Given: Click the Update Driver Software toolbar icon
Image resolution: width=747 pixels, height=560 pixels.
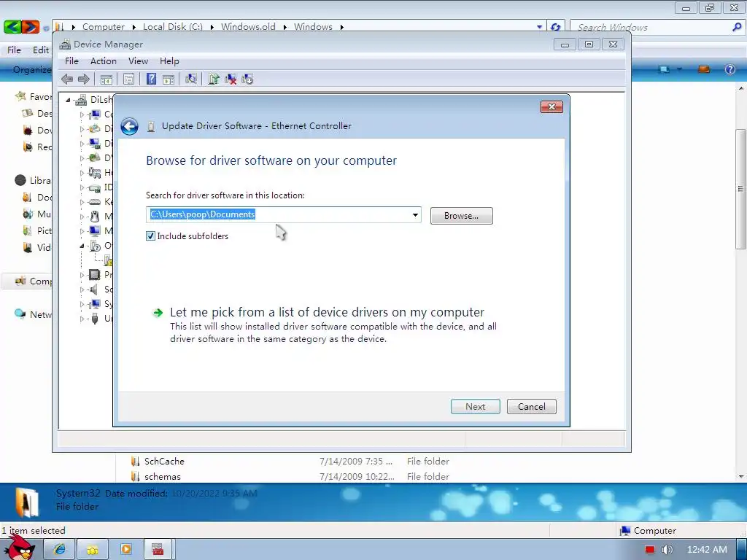Looking at the screenshot, I should pos(214,79).
